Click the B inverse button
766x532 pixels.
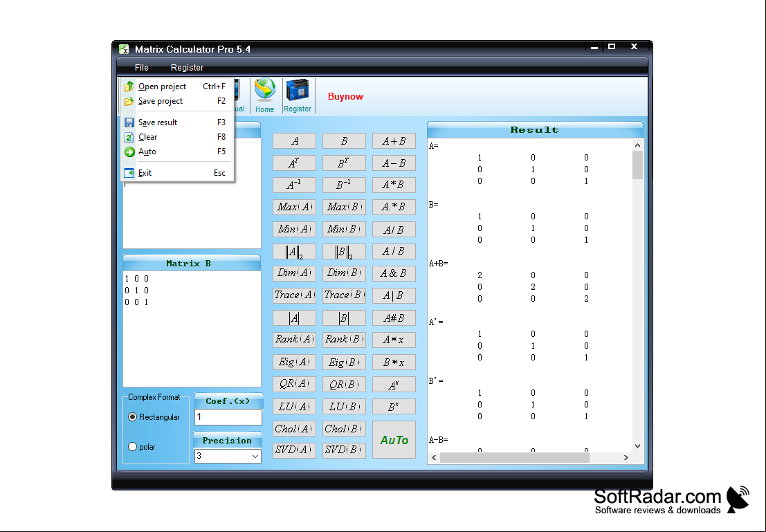coord(344,185)
